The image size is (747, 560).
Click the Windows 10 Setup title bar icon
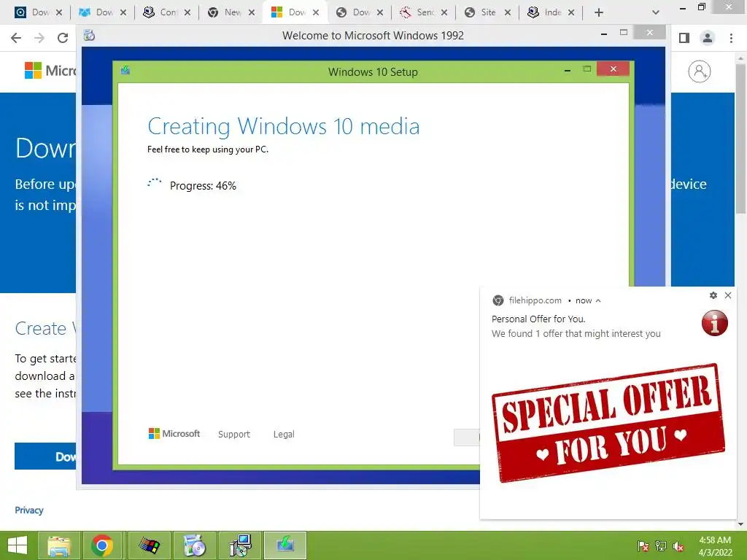click(125, 71)
